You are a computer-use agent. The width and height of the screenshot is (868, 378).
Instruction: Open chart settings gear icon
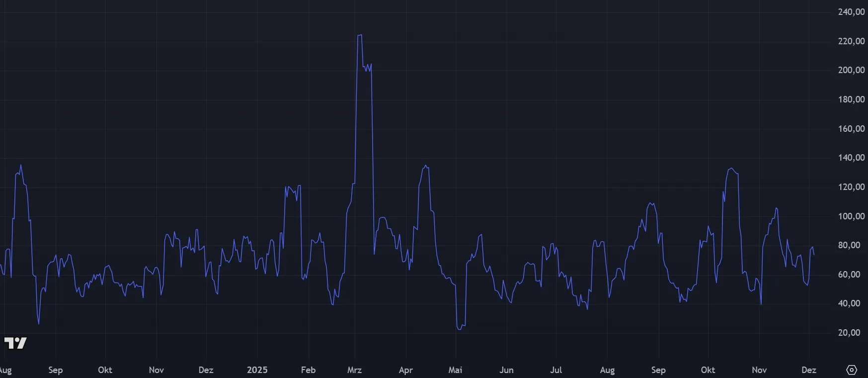[852, 370]
